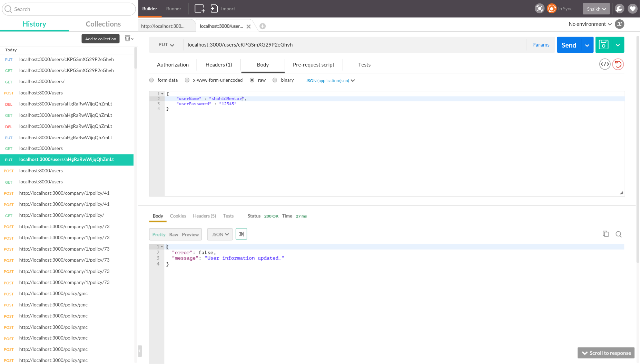Save the request with the save icon
This screenshot has height=364, width=640.
tap(603, 44)
